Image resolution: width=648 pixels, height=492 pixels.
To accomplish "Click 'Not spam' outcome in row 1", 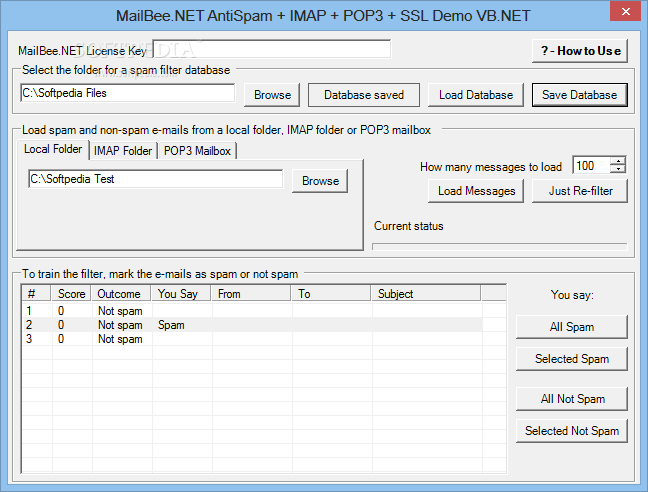I will [120, 311].
